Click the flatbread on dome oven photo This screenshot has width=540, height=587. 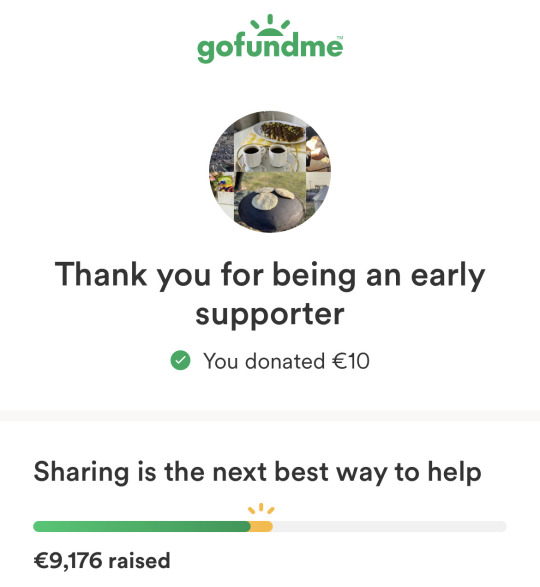pos(270,204)
